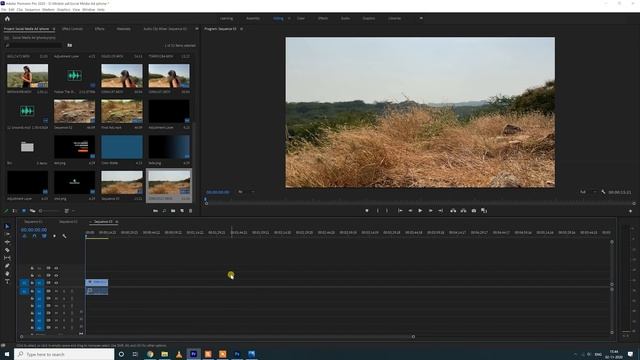This screenshot has width=640, height=360.
Task: Click the timeline horizontal zoom scrollbar
Action: [x=217, y=337]
